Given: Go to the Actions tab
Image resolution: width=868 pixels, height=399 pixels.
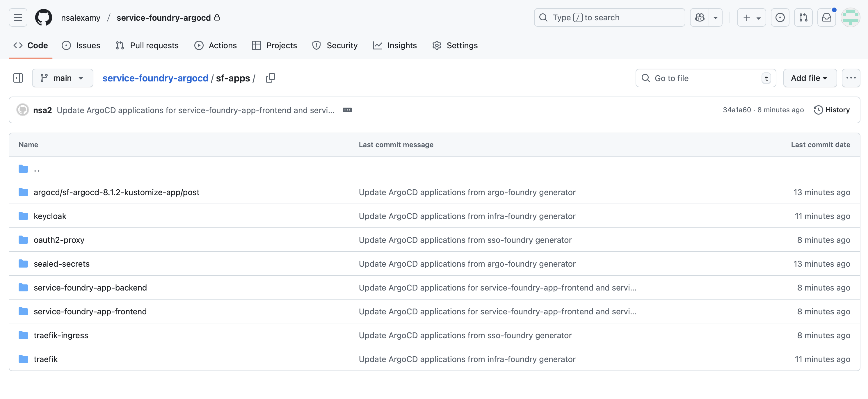Looking at the screenshot, I should point(216,45).
